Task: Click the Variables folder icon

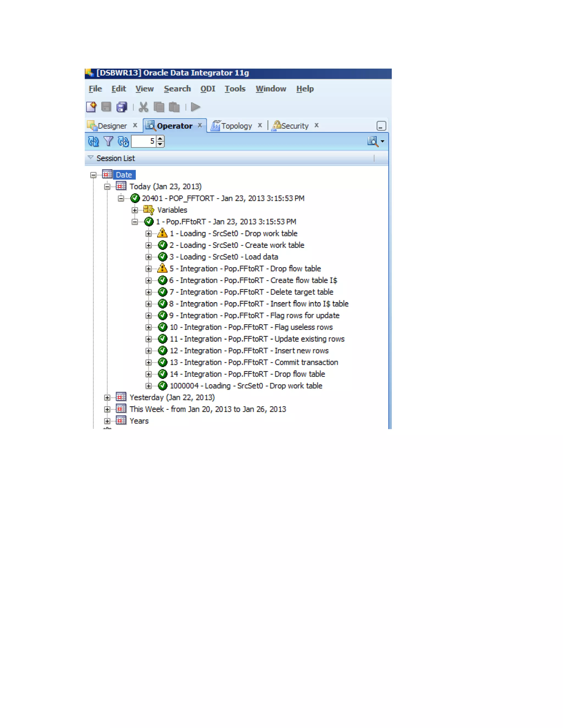Action: [148, 210]
